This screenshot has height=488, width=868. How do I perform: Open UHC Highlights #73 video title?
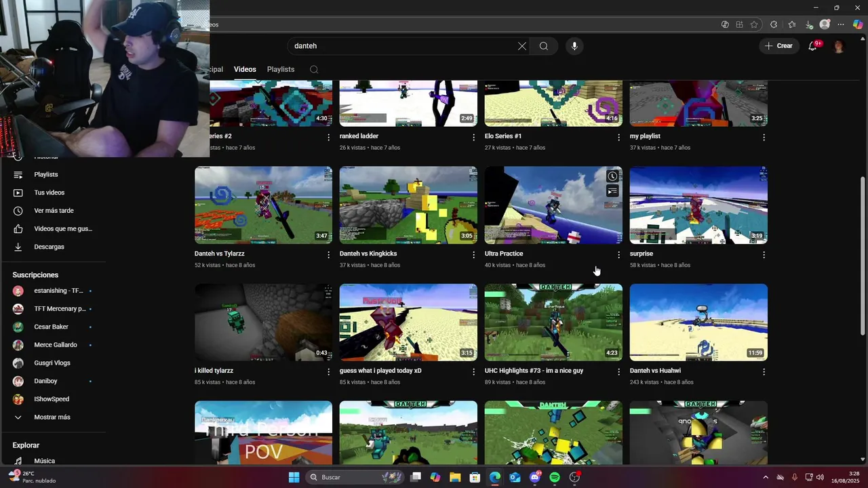click(534, 371)
